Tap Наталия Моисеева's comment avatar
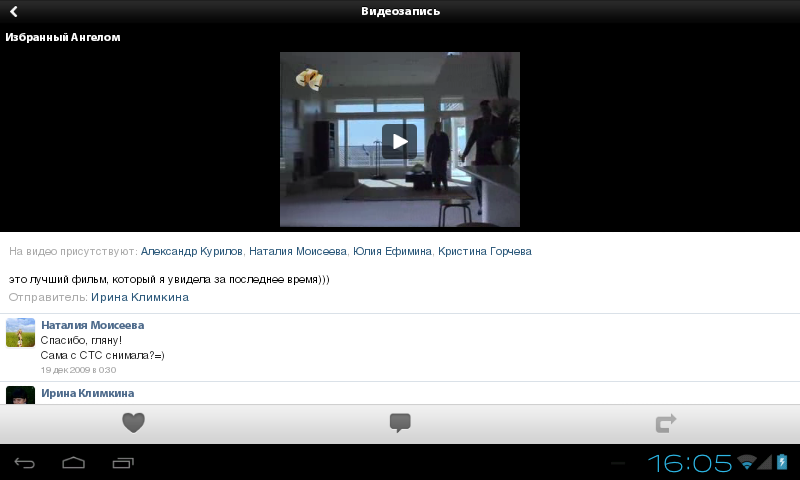 point(21,333)
